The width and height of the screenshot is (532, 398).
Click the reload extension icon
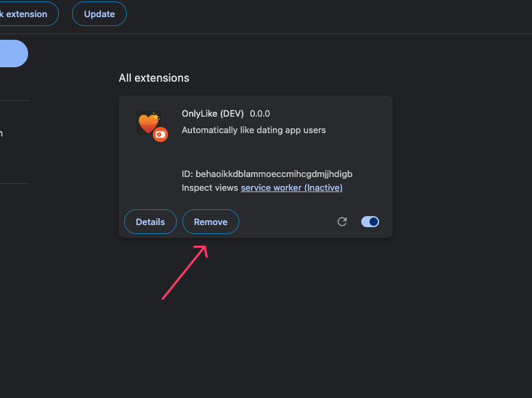coord(342,222)
